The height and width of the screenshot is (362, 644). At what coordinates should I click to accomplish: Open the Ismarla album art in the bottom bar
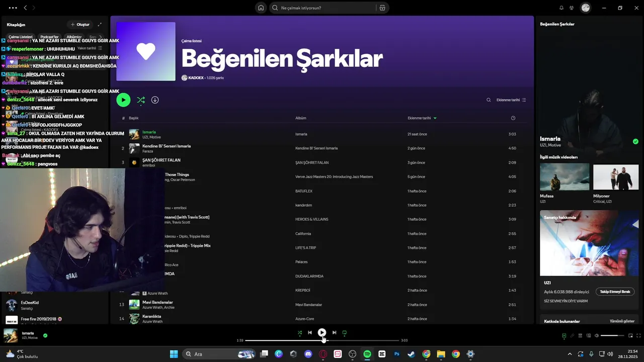pos(11,335)
